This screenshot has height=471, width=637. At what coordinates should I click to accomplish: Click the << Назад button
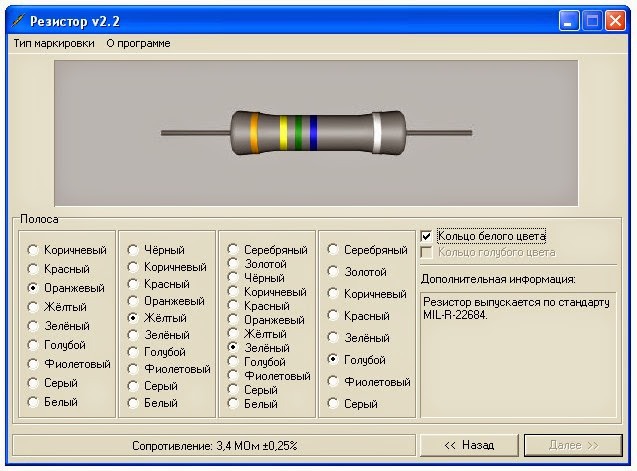click(469, 445)
